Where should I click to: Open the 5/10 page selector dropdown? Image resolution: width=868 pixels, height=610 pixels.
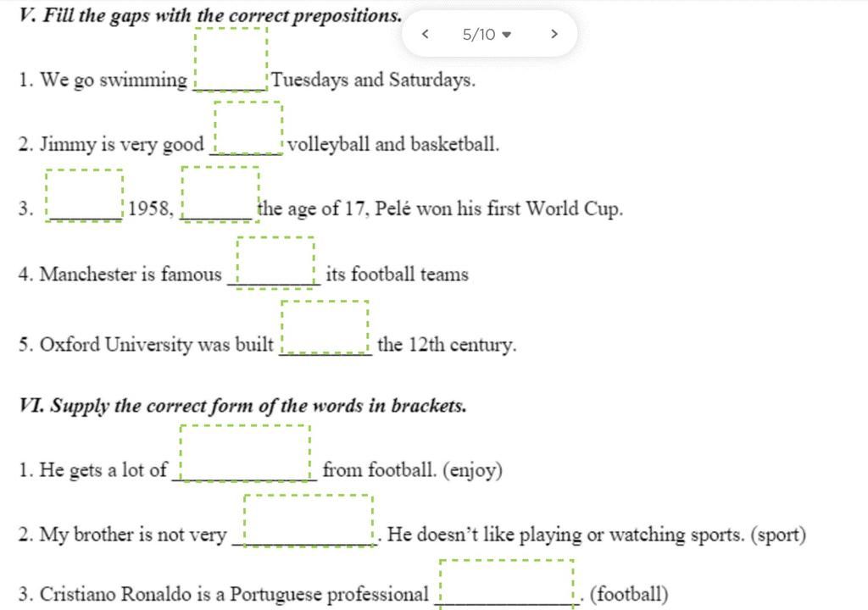click(487, 35)
